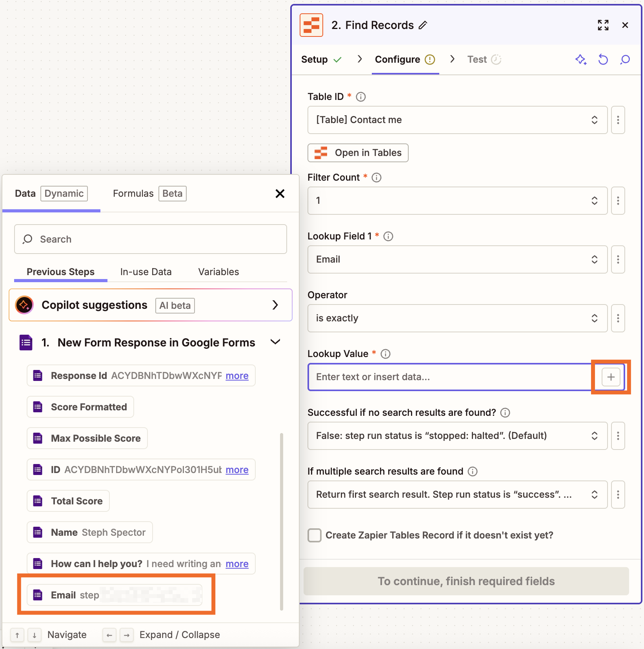Screen dimensions: 644x649
Task: Click the Lookup Value text field
Action: click(431, 377)
